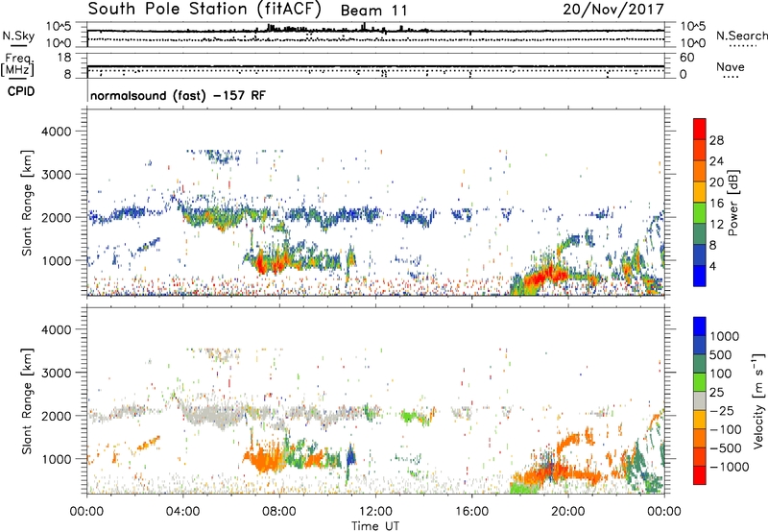Click the "28" label on the power color bar

pyautogui.click(x=716, y=140)
